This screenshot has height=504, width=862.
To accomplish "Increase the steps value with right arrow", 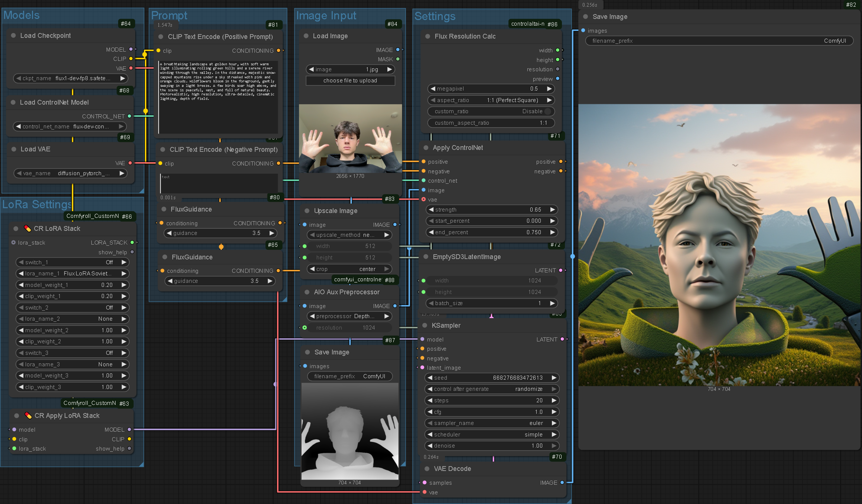I will (554, 400).
